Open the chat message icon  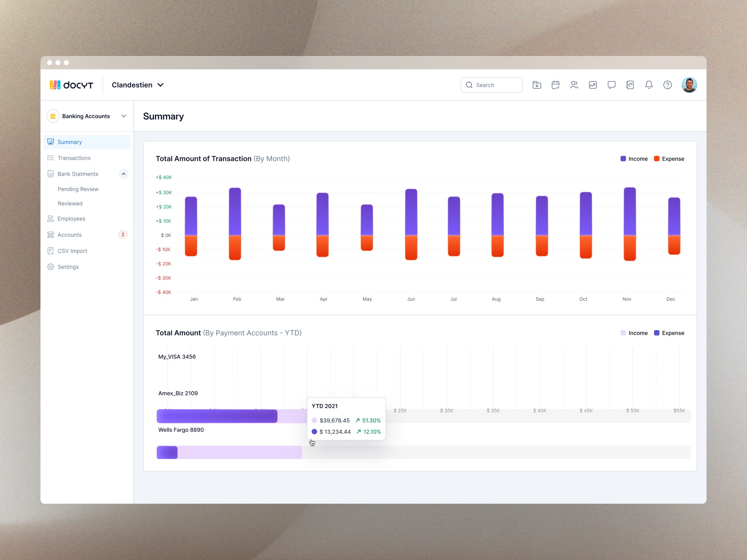point(612,85)
